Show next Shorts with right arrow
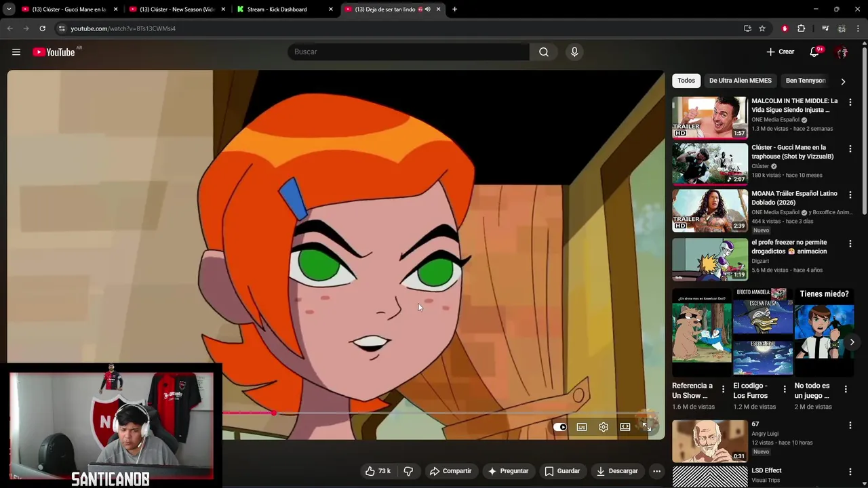This screenshot has height=488, width=868. coord(852,342)
